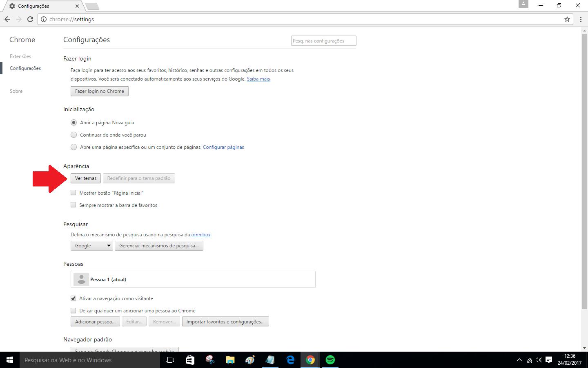Select Continuar de onde você parou option

click(73, 135)
